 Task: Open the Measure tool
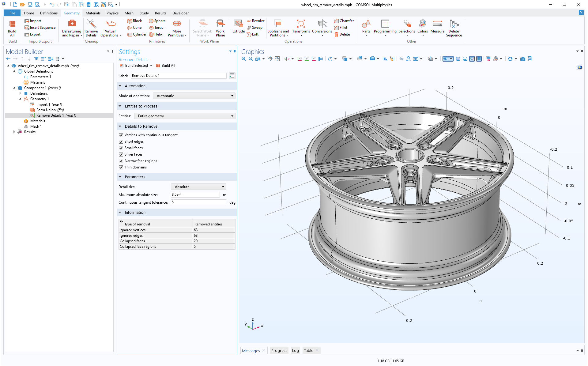pos(437,28)
